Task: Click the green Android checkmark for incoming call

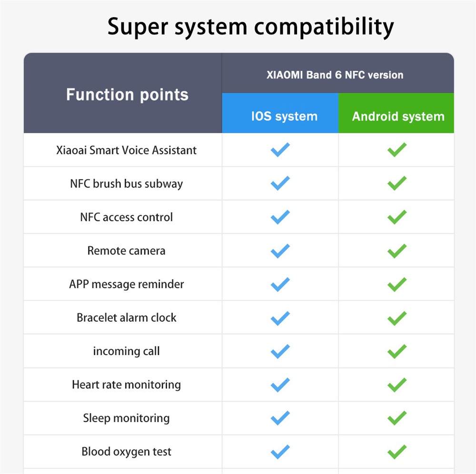Action: pos(397,351)
